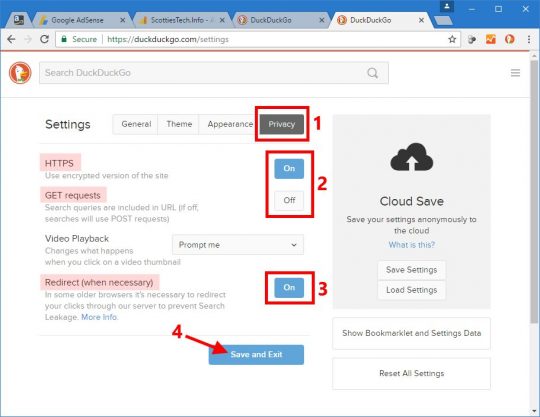Click the Settings page heading
The image size is (540, 417).
(x=68, y=124)
